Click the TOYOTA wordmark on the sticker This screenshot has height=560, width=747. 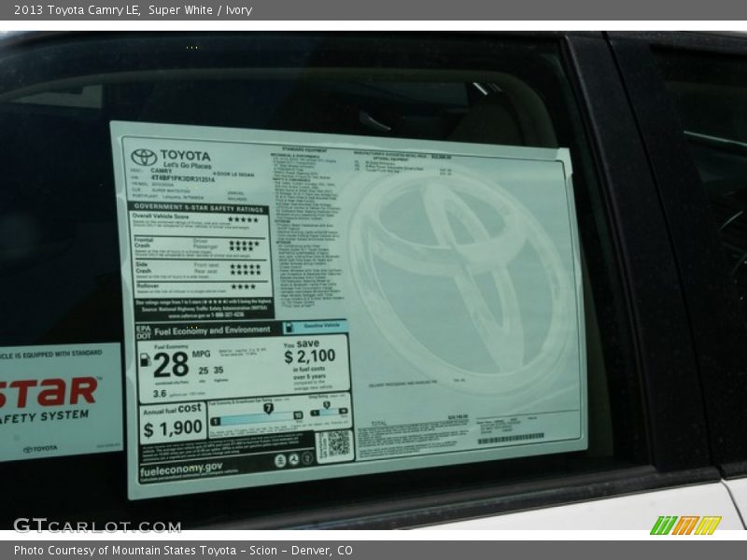pos(185,155)
